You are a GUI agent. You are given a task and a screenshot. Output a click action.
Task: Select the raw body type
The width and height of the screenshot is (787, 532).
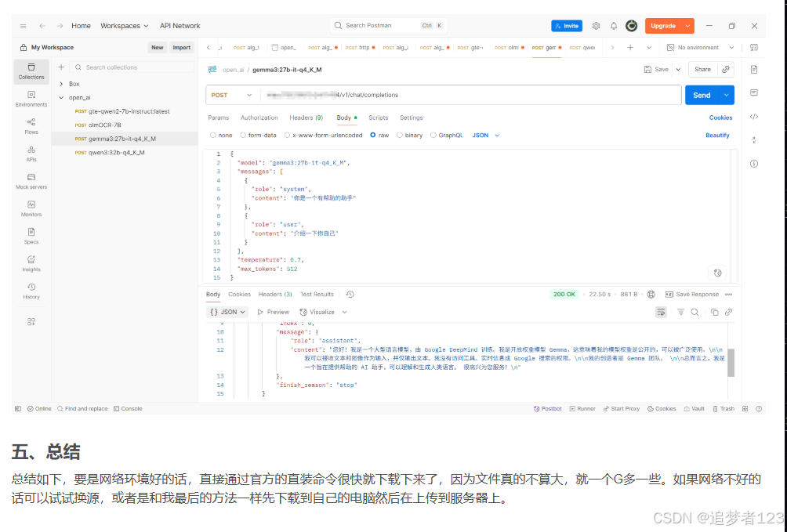pyautogui.click(x=379, y=135)
